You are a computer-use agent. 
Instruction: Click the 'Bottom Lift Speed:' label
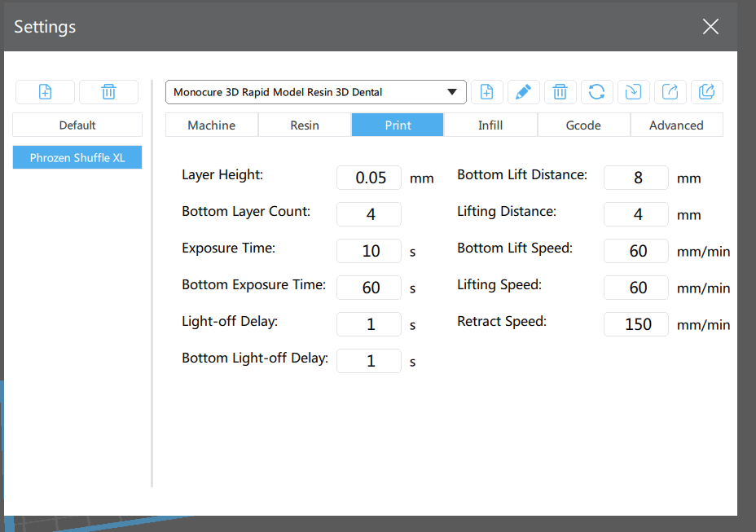tap(515, 248)
